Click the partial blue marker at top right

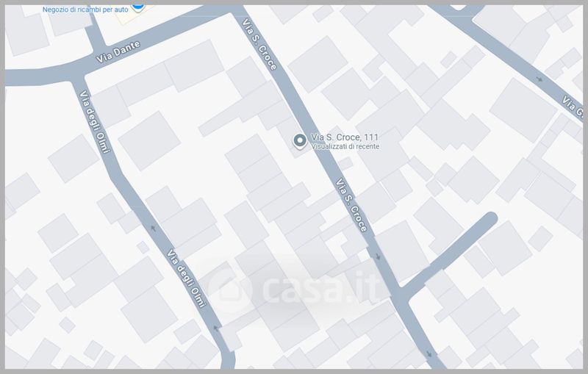click(460, 6)
